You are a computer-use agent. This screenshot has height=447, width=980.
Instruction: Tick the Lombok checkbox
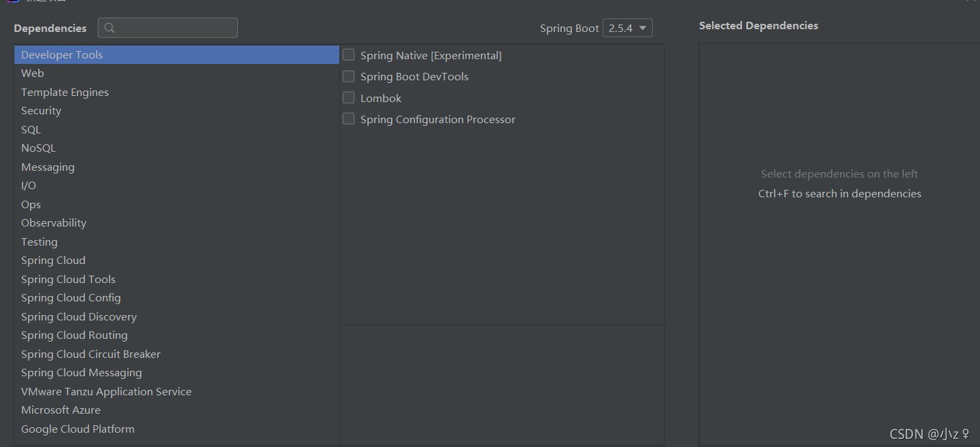(x=349, y=97)
